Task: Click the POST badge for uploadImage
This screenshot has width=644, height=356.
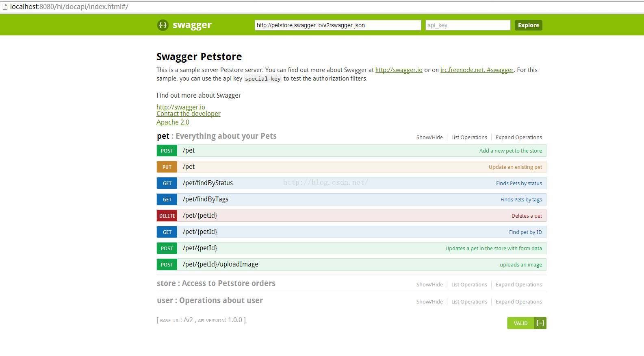Action: [x=167, y=264]
